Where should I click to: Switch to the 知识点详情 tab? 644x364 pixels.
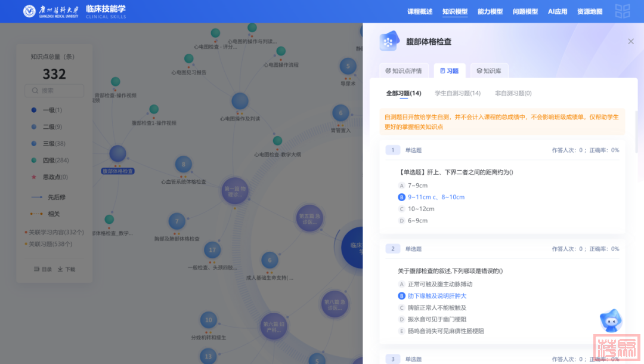pyautogui.click(x=404, y=71)
